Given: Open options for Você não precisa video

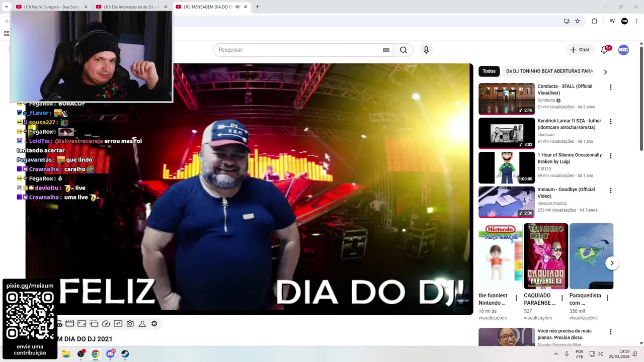Looking at the screenshot, I should (x=611, y=332).
